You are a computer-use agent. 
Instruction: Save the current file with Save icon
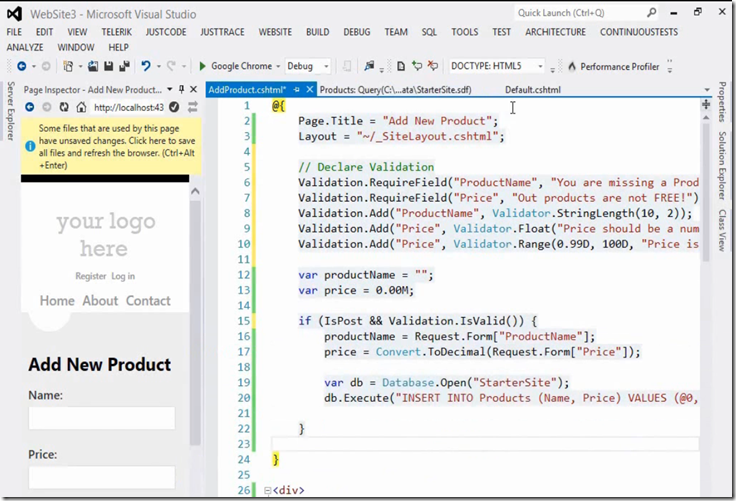pos(108,66)
